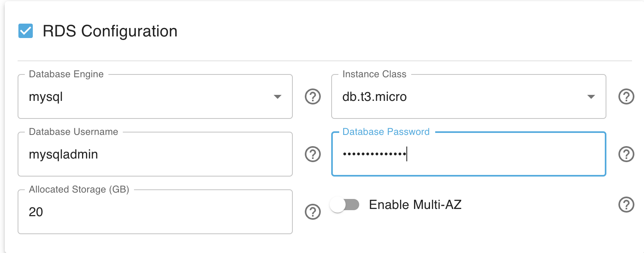This screenshot has height=253, width=644.
Task: Show help for Database Username
Action: coord(312,154)
